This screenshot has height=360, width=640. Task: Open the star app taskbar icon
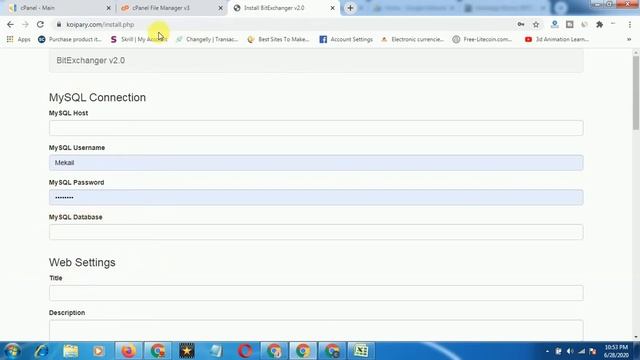point(187,351)
